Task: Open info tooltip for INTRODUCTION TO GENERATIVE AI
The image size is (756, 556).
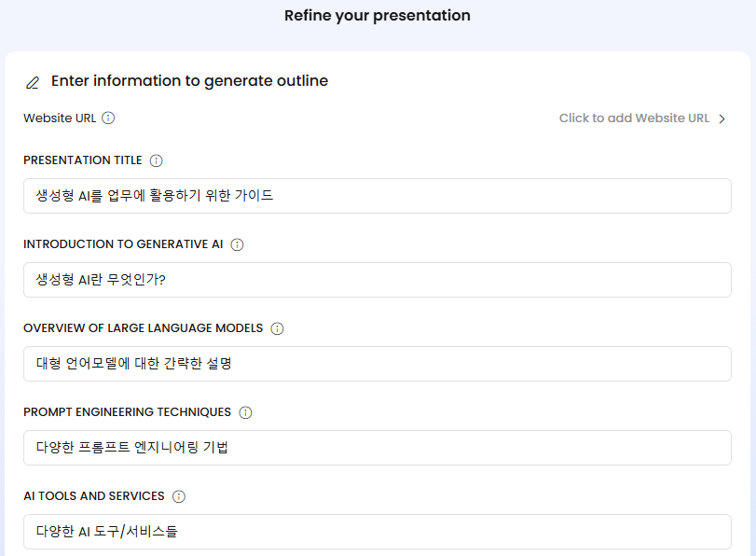Action: (237, 244)
